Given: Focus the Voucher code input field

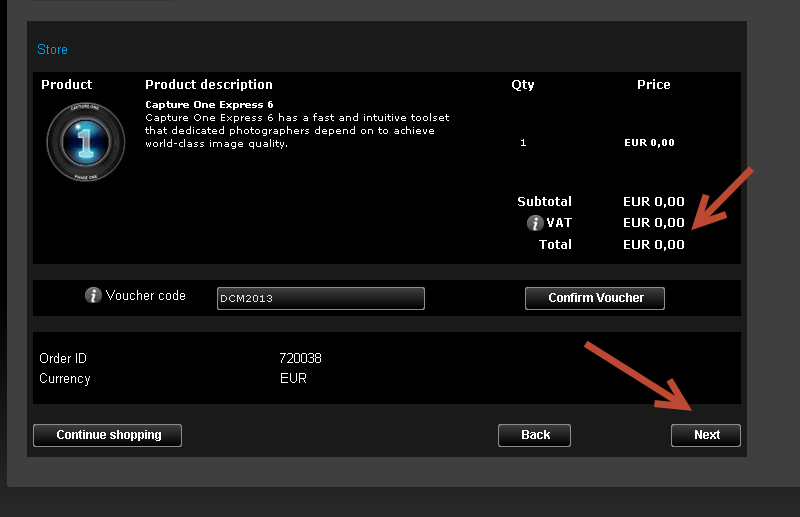Looking at the screenshot, I should [x=320, y=299].
